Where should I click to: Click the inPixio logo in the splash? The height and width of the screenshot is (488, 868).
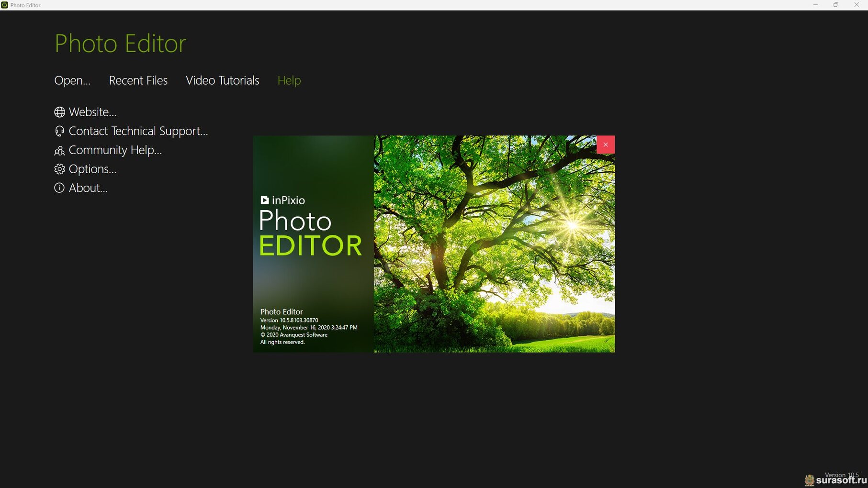tap(282, 200)
